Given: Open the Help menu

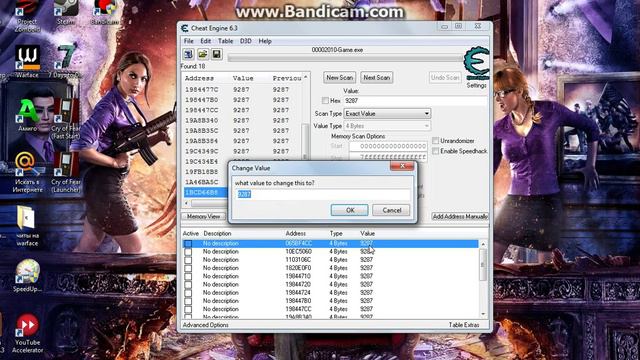Looking at the screenshot, I should [x=265, y=41].
